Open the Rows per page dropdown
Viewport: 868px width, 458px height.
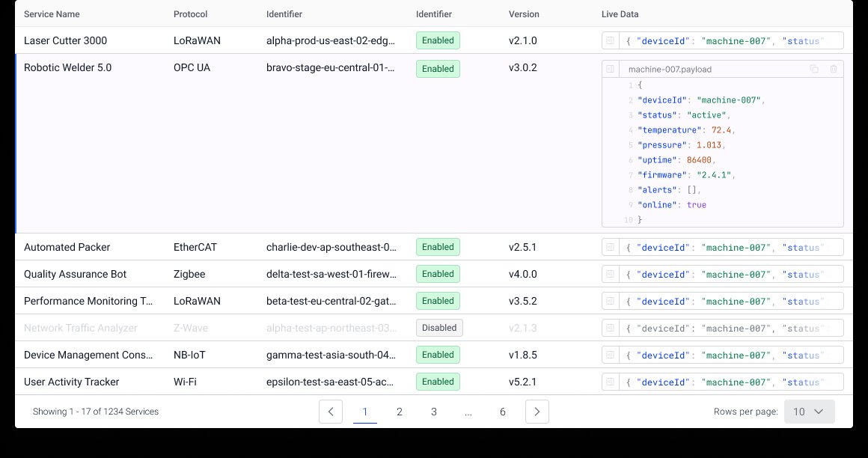point(809,412)
